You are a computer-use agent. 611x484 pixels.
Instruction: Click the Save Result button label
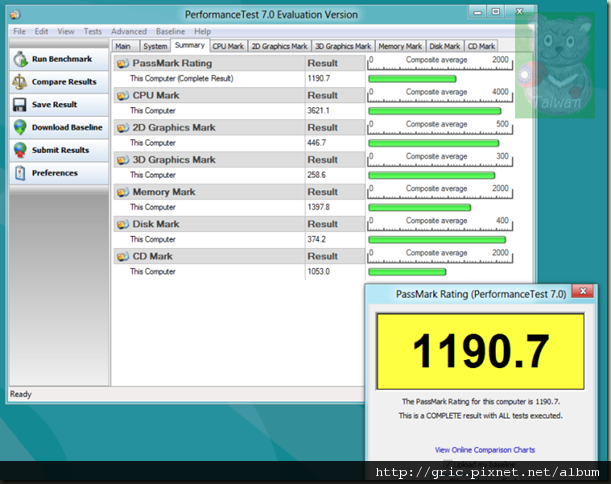point(55,104)
